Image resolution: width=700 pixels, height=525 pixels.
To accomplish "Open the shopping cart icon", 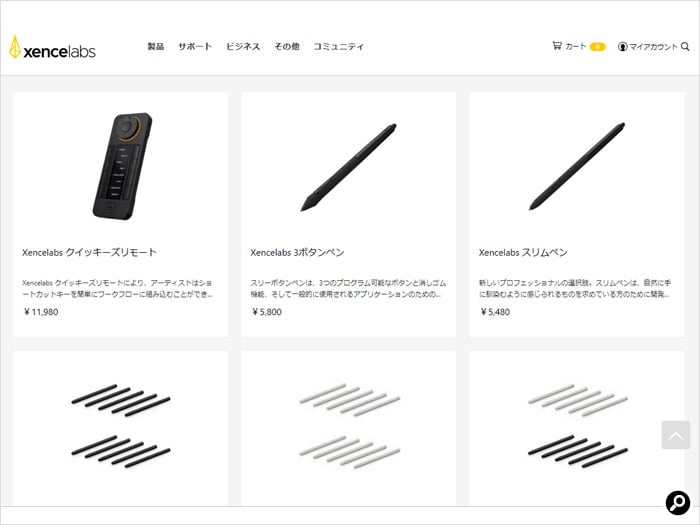I will pos(557,46).
